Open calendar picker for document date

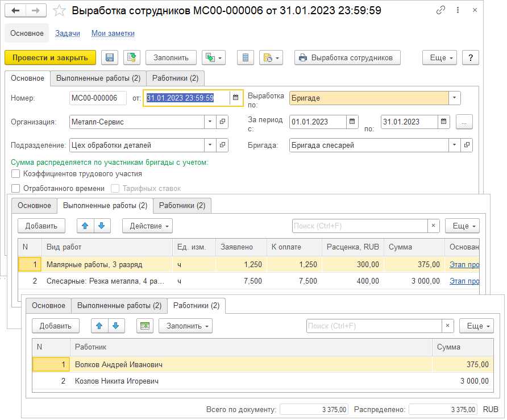coord(235,98)
